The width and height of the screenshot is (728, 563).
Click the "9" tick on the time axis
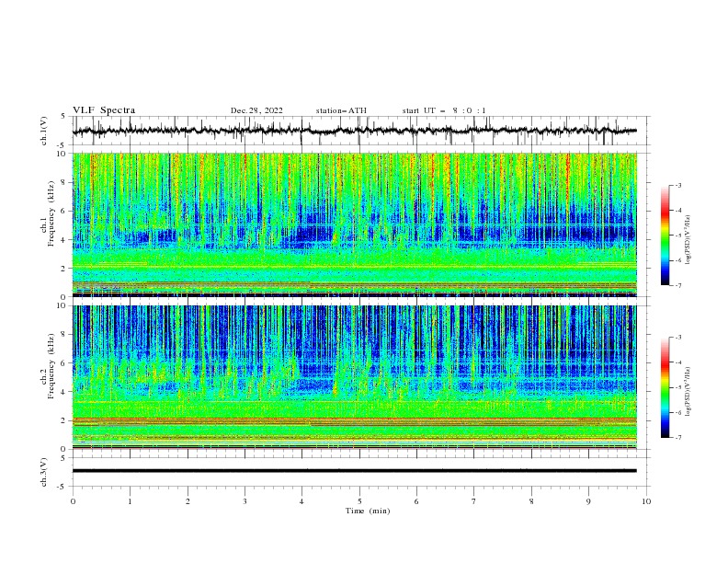tap(588, 501)
